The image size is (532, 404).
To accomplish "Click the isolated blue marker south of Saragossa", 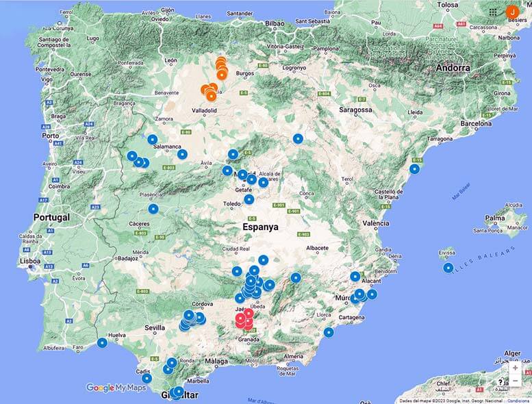I will pos(298,138).
